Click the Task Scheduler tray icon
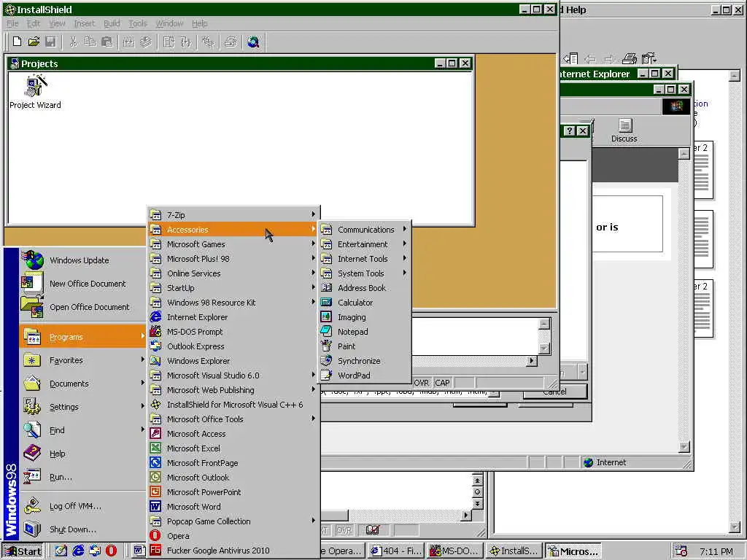Screen dimensions: 747x560 pyautogui.click(x=681, y=551)
